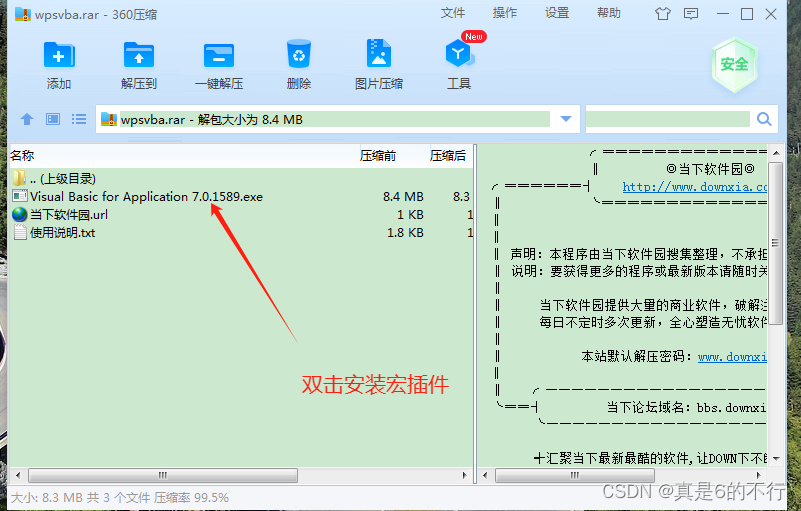Viewport: 801px width, 511px height.
Task: Click the search magnifier icon
Action: (764, 119)
